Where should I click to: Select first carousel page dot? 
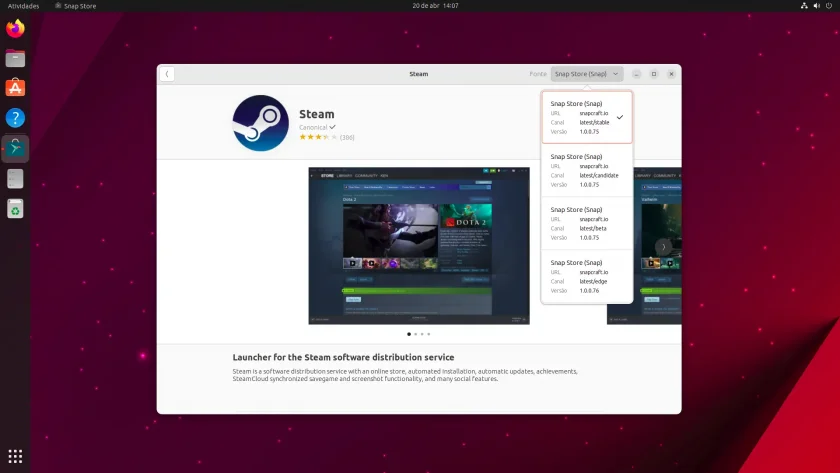409,334
